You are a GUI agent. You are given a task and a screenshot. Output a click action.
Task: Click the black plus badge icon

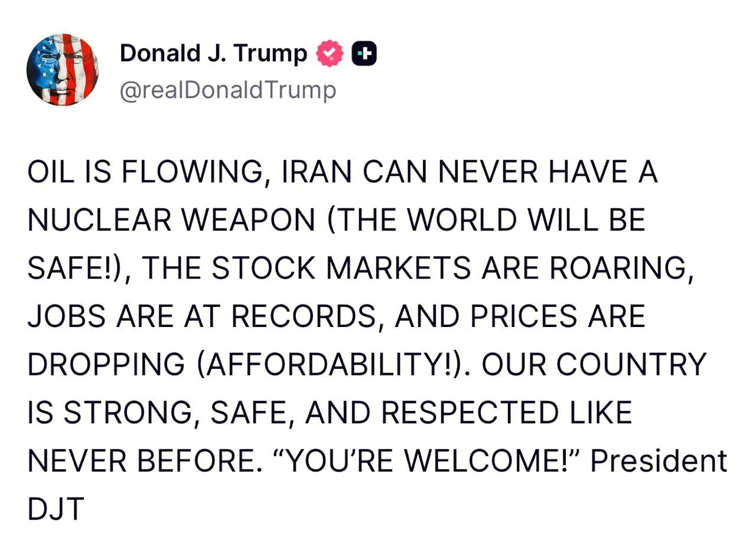point(364,54)
